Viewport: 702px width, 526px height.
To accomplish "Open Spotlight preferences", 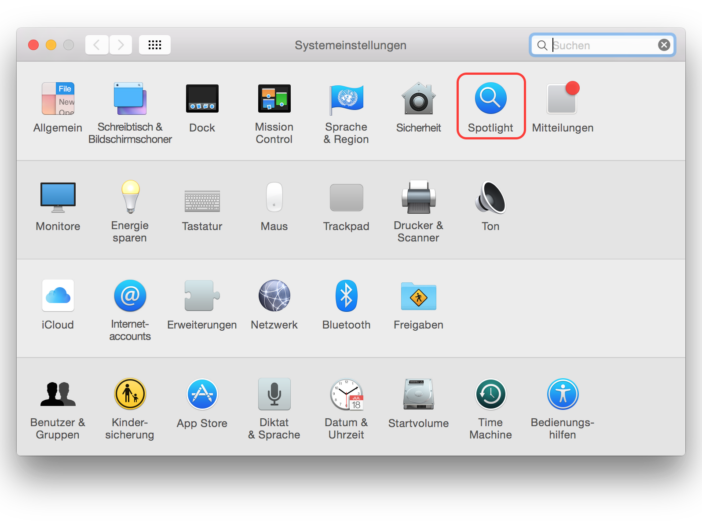I will coord(491,107).
